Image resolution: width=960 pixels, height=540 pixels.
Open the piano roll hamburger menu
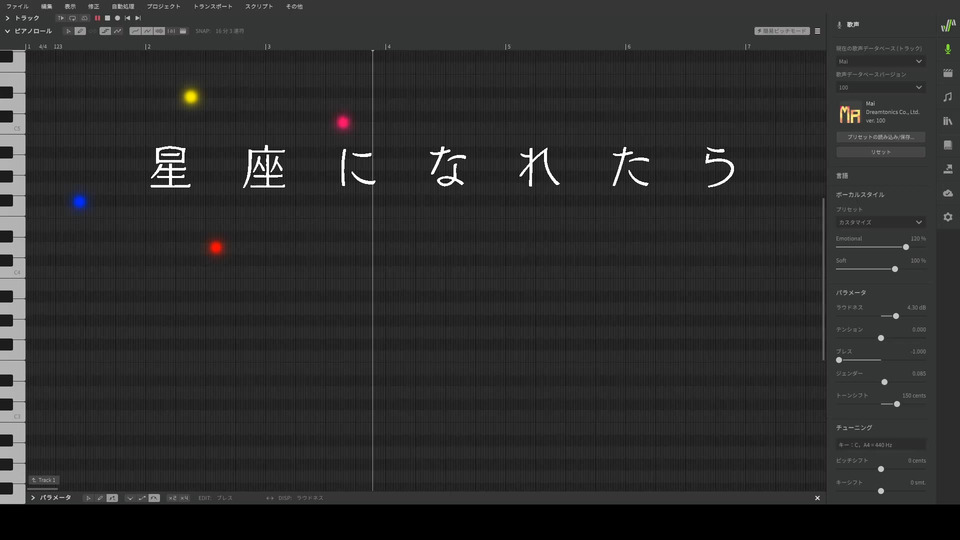point(817,31)
